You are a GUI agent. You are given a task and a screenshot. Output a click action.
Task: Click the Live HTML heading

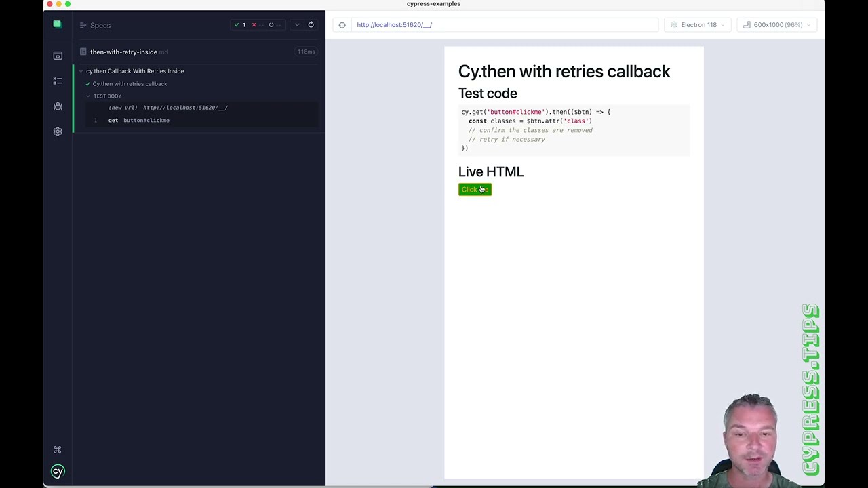(491, 171)
